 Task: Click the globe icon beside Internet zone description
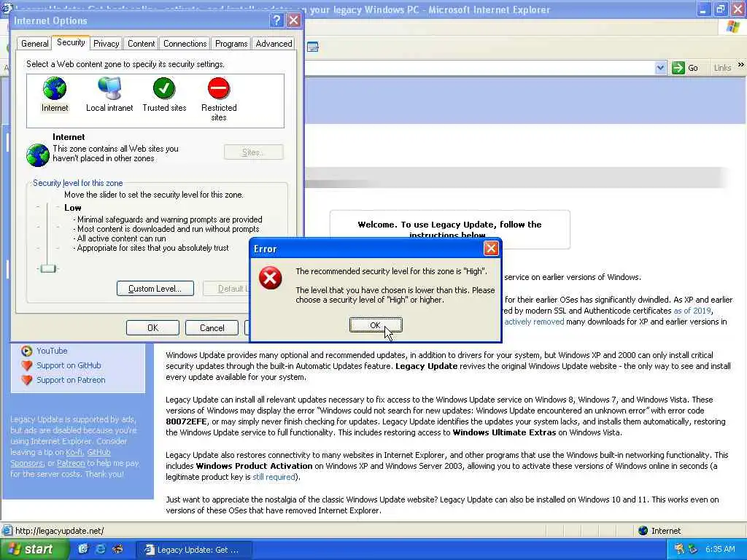coord(38,155)
